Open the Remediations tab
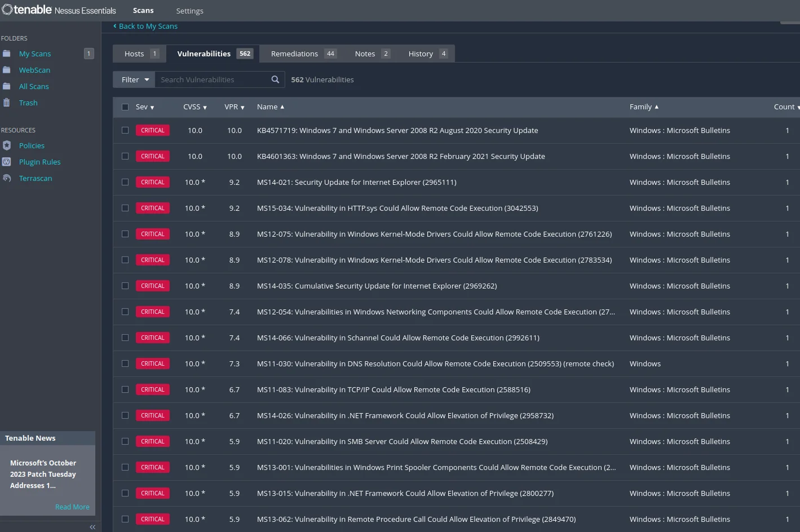 [x=303, y=54]
